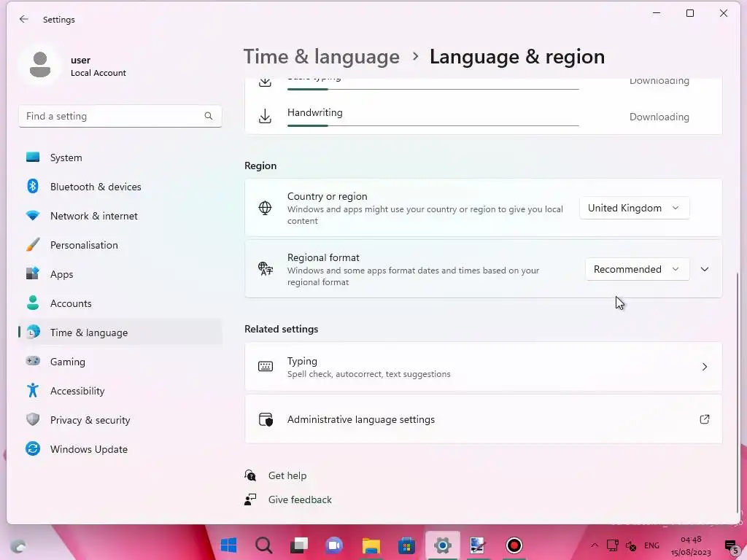This screenshot has height=560, width=747.
Task: Click the Get help icon
Action: (x=250, y=475)
